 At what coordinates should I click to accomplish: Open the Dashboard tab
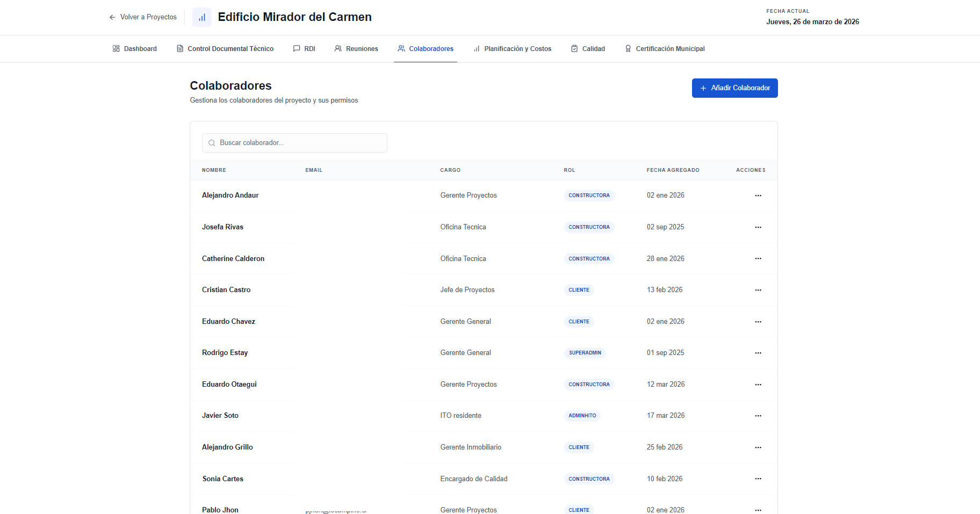point(135,49)
